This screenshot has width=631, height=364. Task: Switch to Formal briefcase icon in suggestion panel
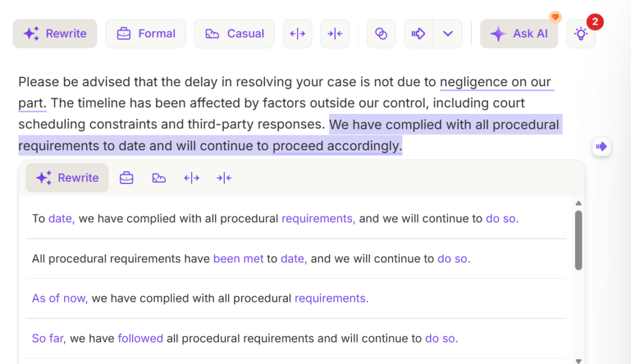tap(126, 178)
